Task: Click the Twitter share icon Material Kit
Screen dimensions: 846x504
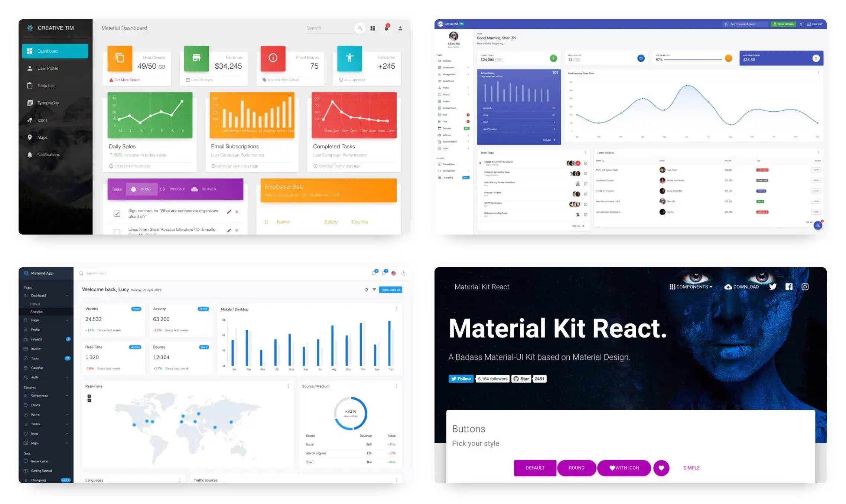Action: 773,287
